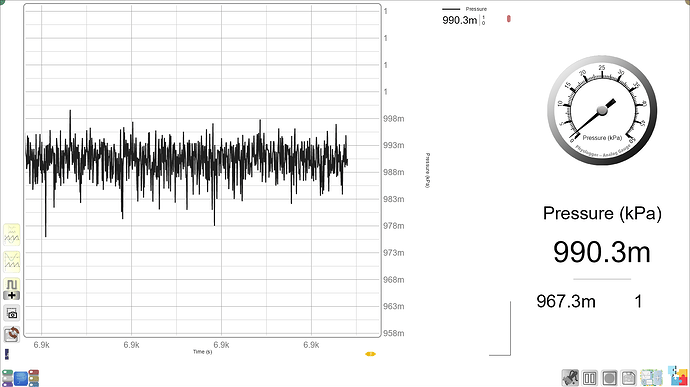Click the 978m y-axis label
The image size is (690, 387).
pyautogui.click(x=393, y=226)
